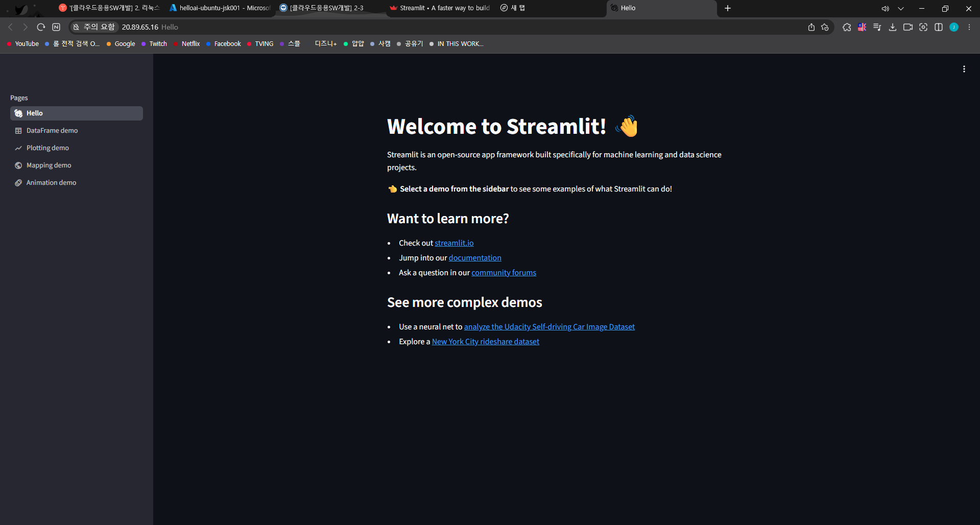
Task: Switch to the helloai-ubuntu-jsk001 Microsoft tab
Action: tap(220, 8)
